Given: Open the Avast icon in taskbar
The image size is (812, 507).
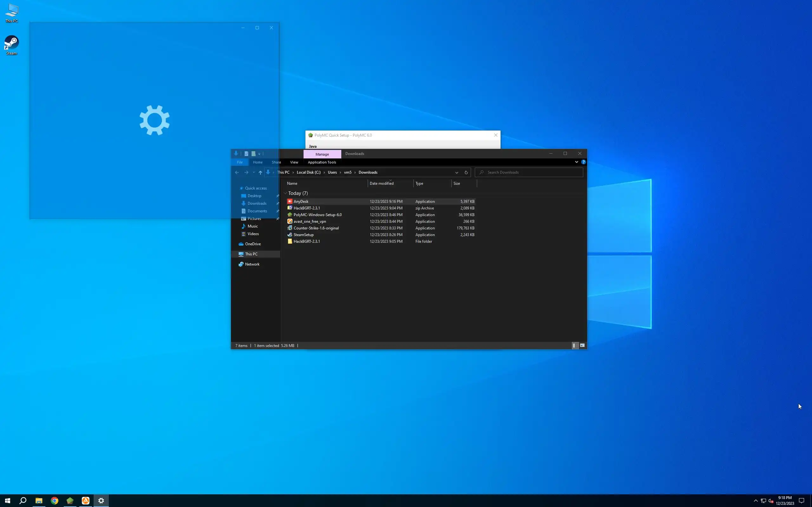Looking at the screenshot, I should click(x=86, y=501).
